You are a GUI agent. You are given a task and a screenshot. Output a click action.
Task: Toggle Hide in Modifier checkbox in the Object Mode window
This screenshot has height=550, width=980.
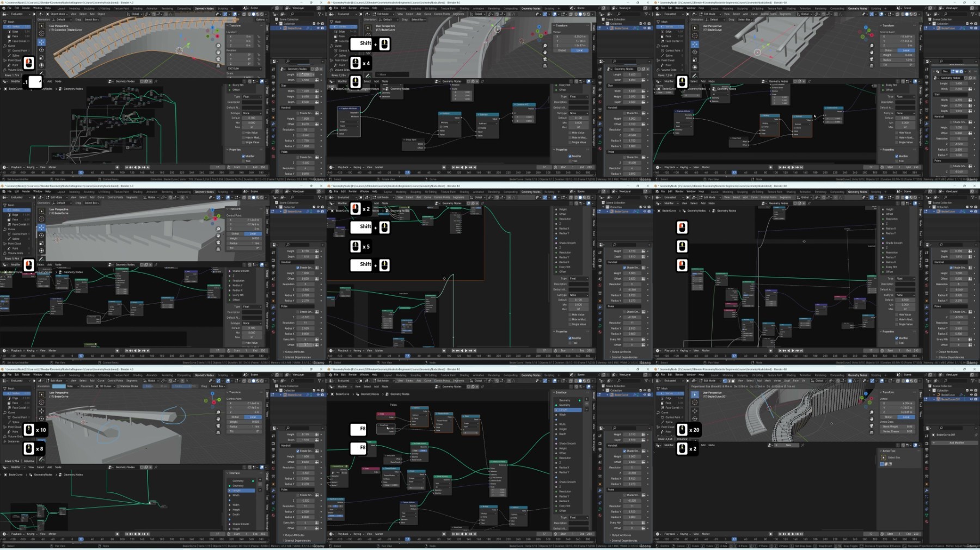243,138
